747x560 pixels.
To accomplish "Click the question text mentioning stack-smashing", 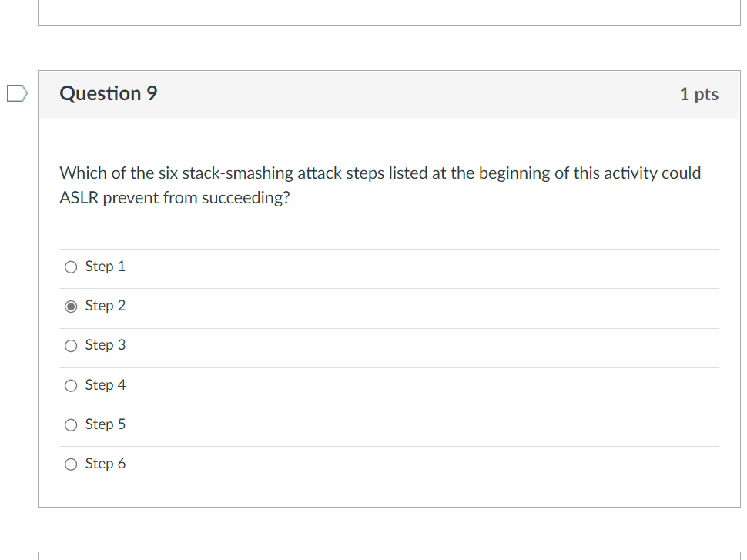I will (380, 173).
